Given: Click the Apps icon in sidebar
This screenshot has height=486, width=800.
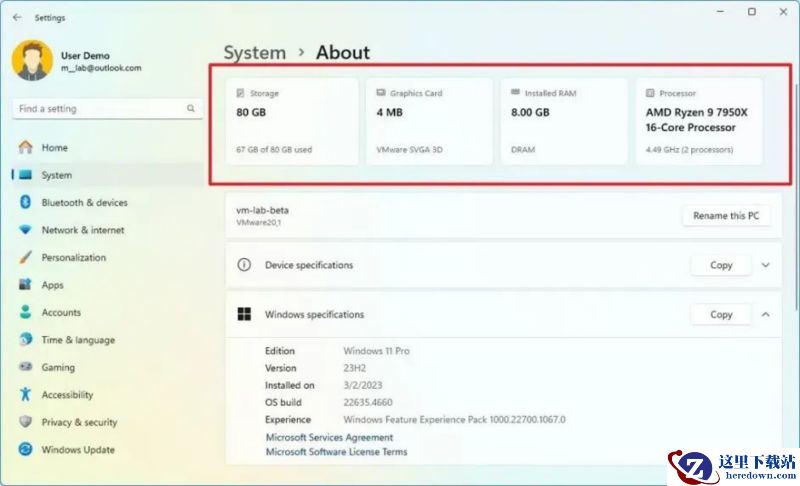Looking at the screenshot, I should [26, 285].
